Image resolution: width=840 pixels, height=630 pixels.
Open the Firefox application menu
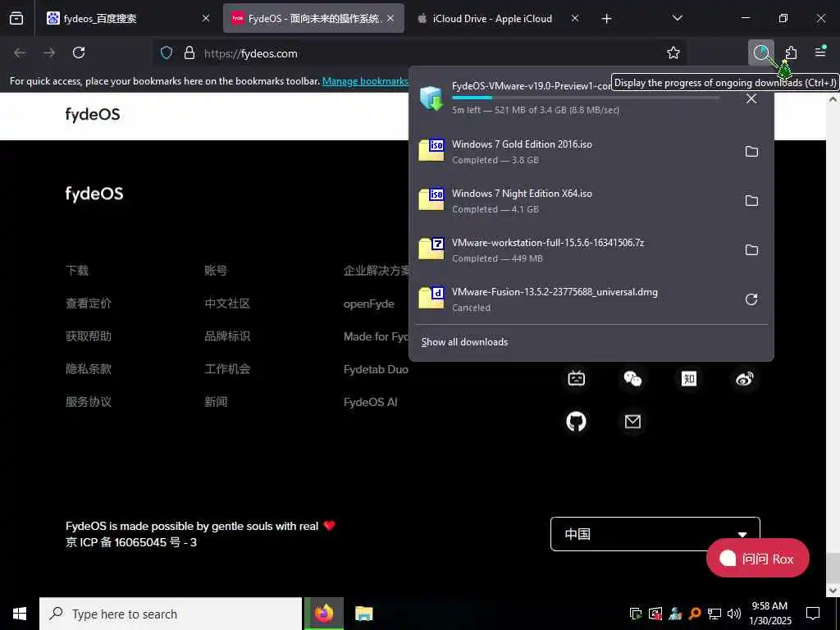click(820, 52)
